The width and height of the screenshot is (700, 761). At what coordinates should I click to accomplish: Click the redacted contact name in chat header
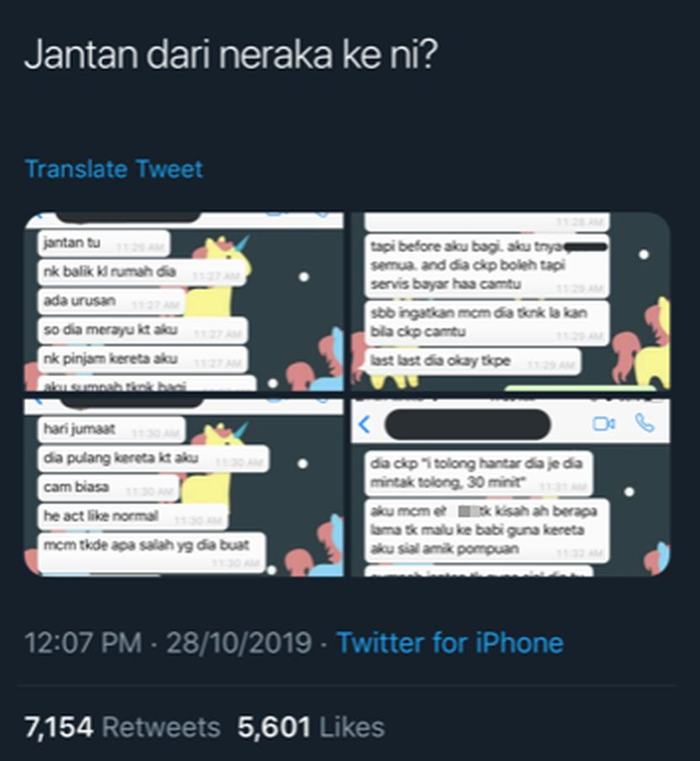coord(467,424)
